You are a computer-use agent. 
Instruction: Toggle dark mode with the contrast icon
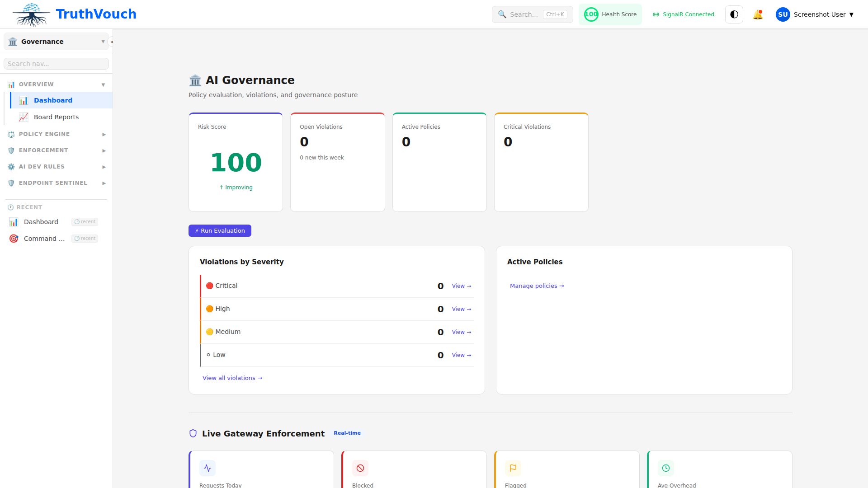click(x=734, y=14)
